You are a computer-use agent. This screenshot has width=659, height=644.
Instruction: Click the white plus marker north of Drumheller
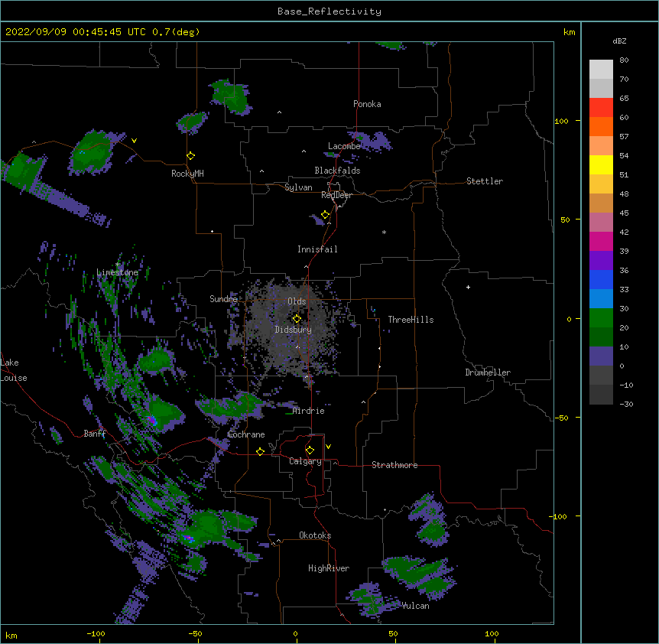coord(468,287)
